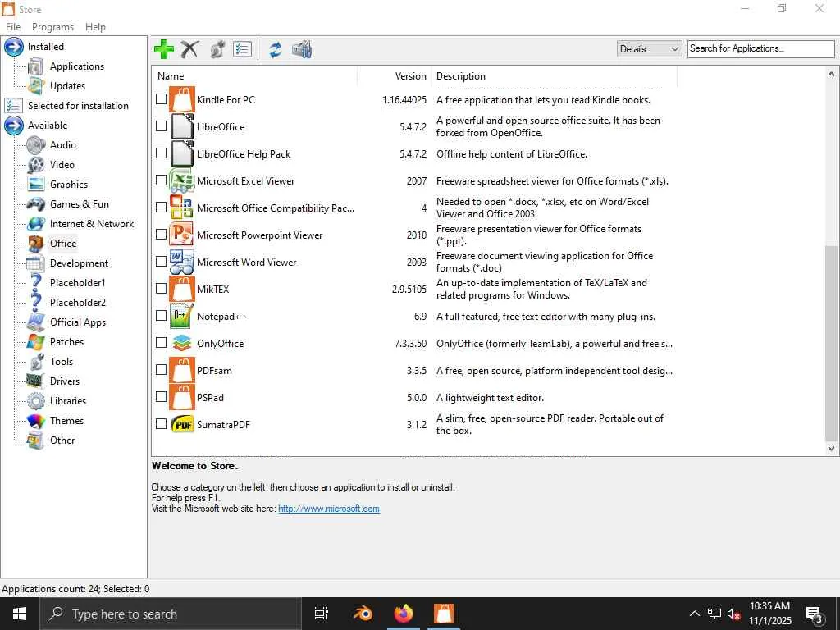The height and width of the screenshot is (630, 840).
Task: Open the www.microsoft.com link
Action: click(x=329, y=509)
